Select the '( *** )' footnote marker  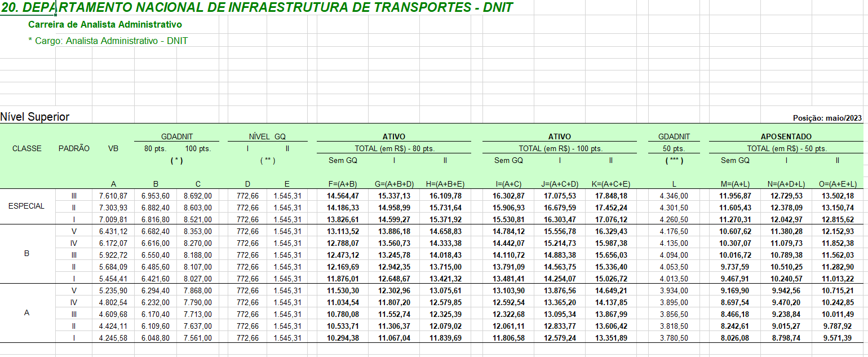[x=674, y=160]
